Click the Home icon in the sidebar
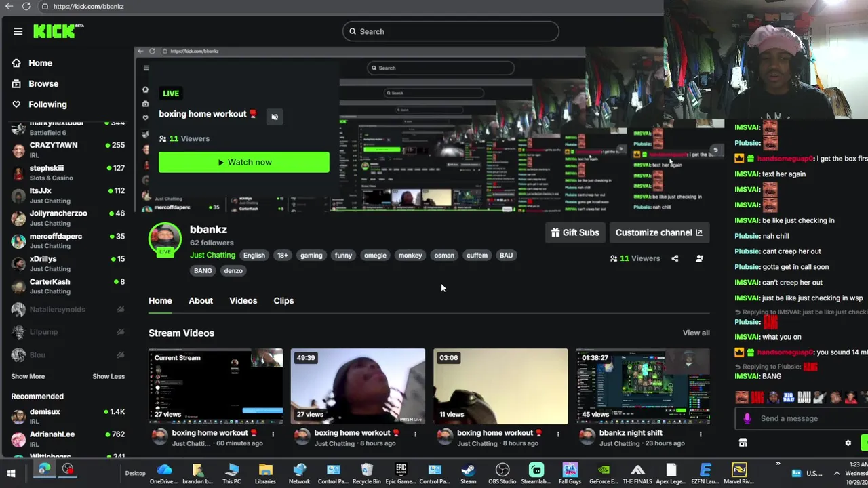This screenshot has width=868, height=488. (16, 63)
